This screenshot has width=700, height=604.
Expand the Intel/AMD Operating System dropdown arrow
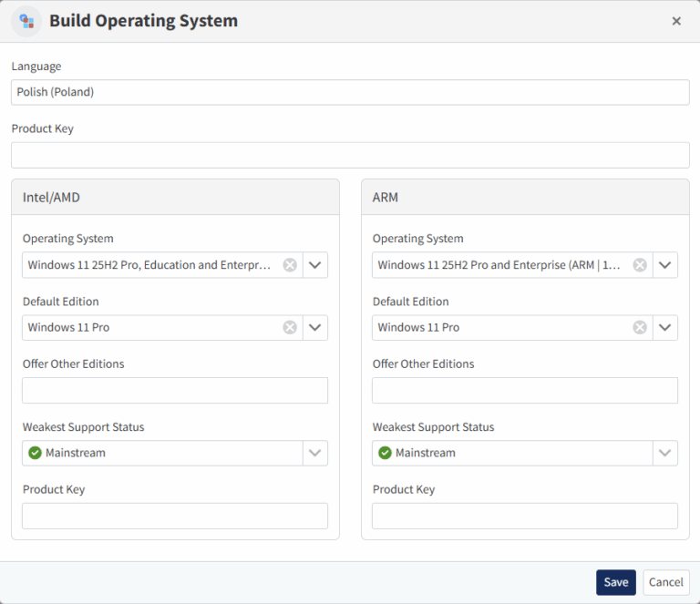(315, 265)
